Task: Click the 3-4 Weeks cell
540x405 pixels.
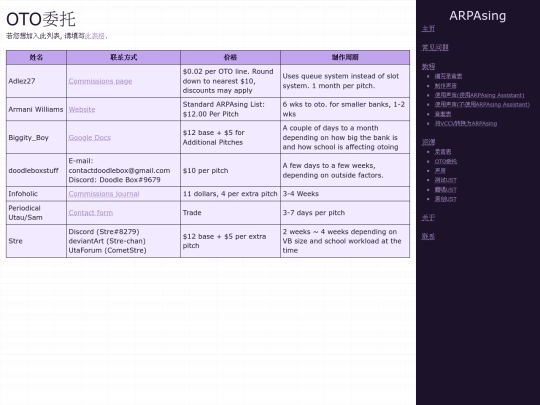Action: click(345, 194)
